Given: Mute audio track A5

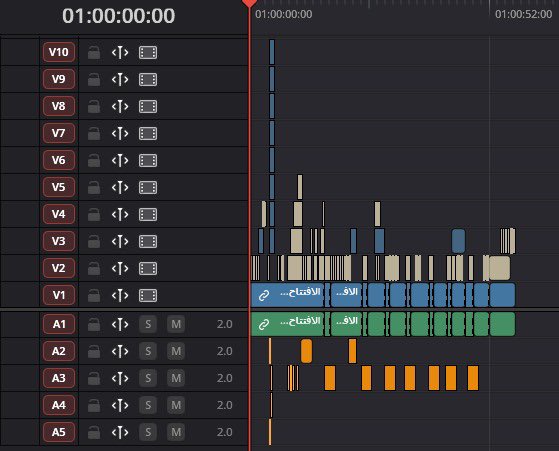Looking at the screenshot, I should [176, 432].
